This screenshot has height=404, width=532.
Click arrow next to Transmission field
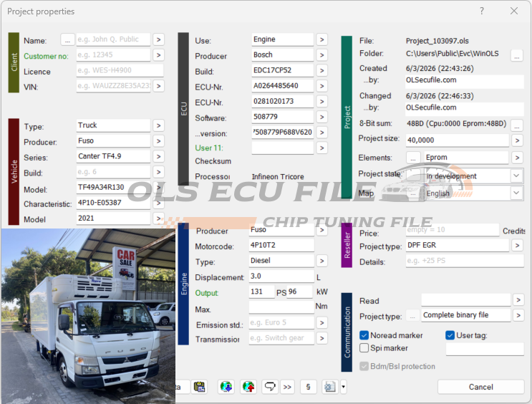(x=321, y=338)
